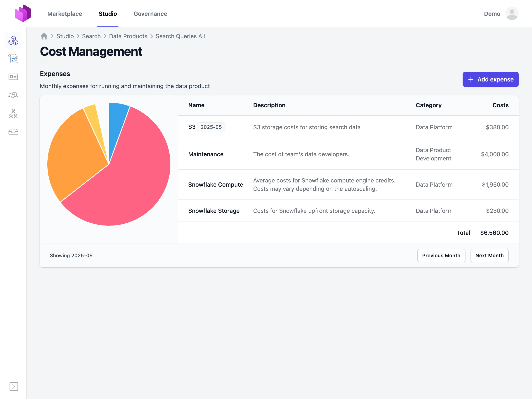Click the home breadcrumb icon
Image resolution: width=532 pixels, height=399 pixels.
pyautogui.click(x=44, y=36)
